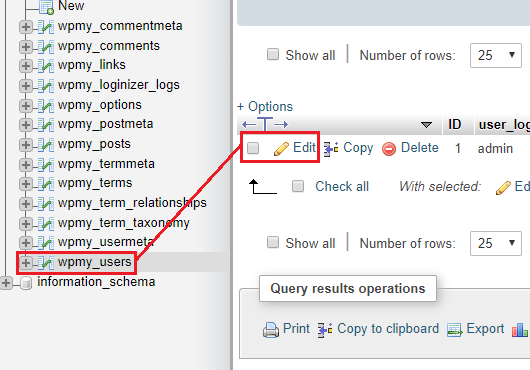Open the wpmy_options table icon
Image resolution: width=530 pixels, height=370 pixels.
click(46, 106)
